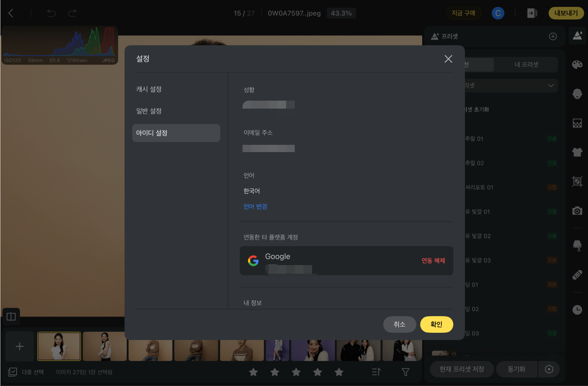588x386 pixels.
Task: Click the 동기화 button
Action: coord(516,369)
